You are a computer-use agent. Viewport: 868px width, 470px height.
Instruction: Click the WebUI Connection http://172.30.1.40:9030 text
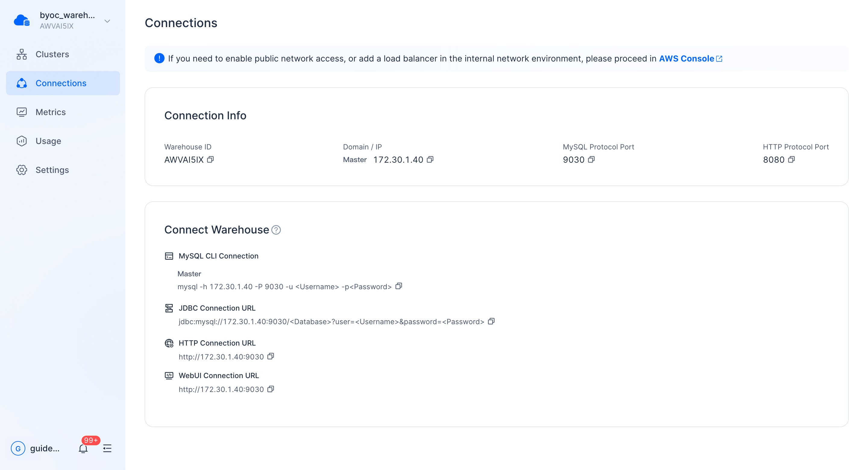click(221, 390)
